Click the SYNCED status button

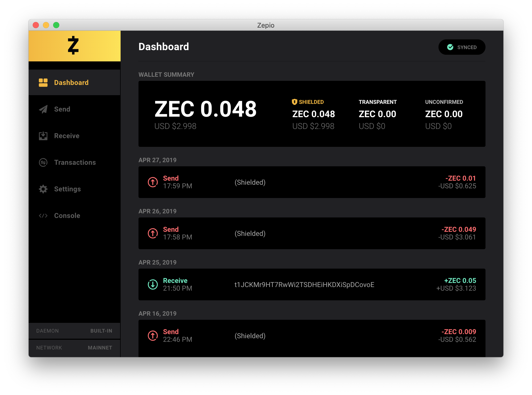click(462, 47)
